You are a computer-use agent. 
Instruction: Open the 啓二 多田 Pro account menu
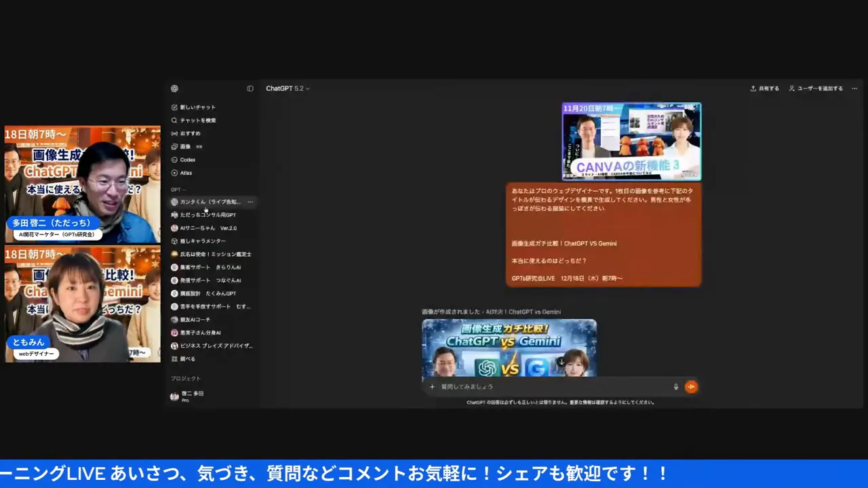coord(192,396)
